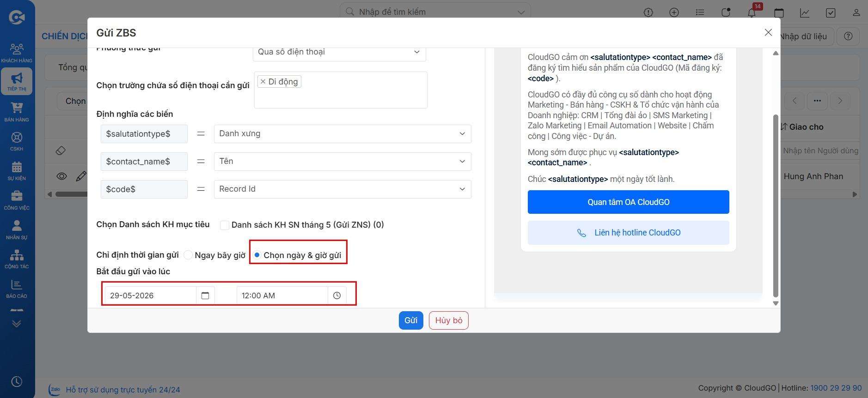Go to previous page arrow in list

[x=795, y=101]
